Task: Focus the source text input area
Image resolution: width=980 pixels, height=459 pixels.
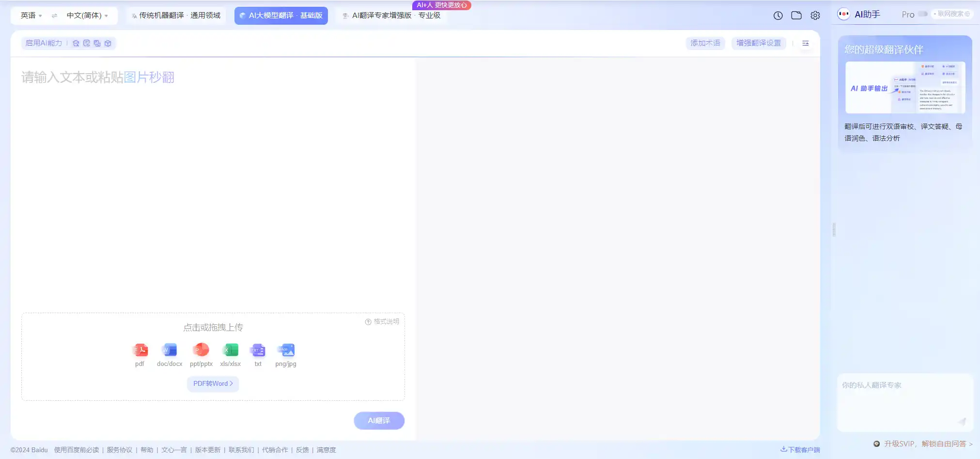Action: tap(213, 184)
